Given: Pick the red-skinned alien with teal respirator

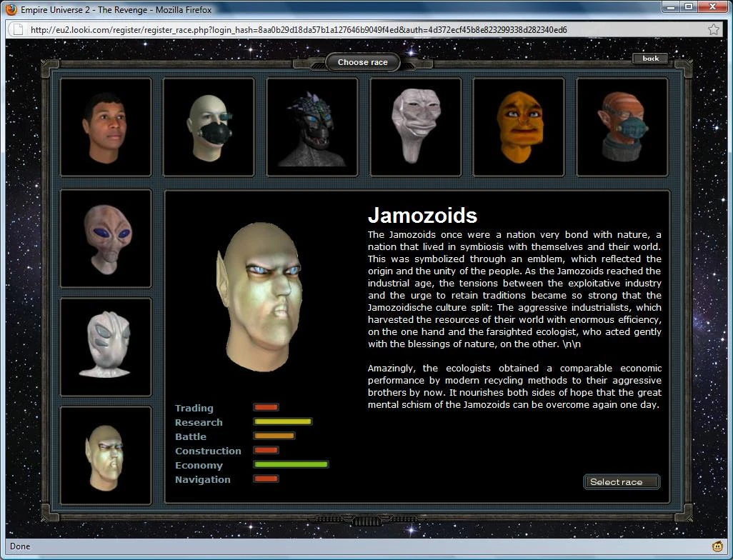Looking at the screenshot, I should click(622, 127).
